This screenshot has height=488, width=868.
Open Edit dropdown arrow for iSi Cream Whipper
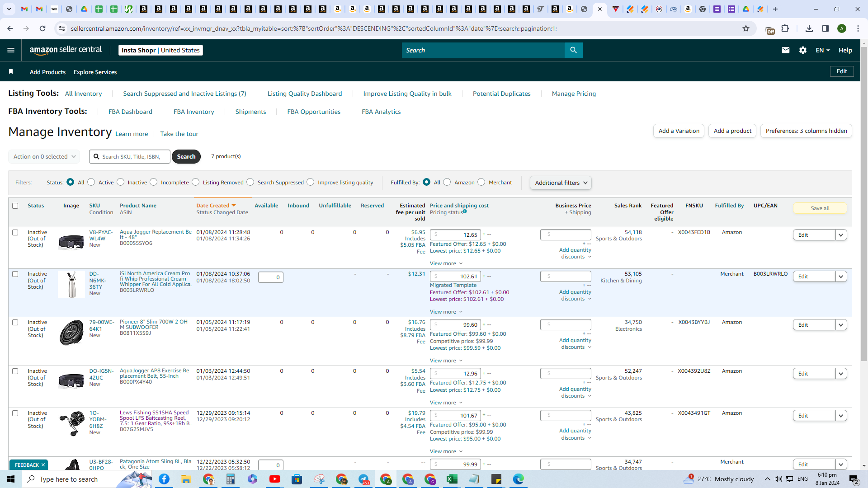click(841, 277)
